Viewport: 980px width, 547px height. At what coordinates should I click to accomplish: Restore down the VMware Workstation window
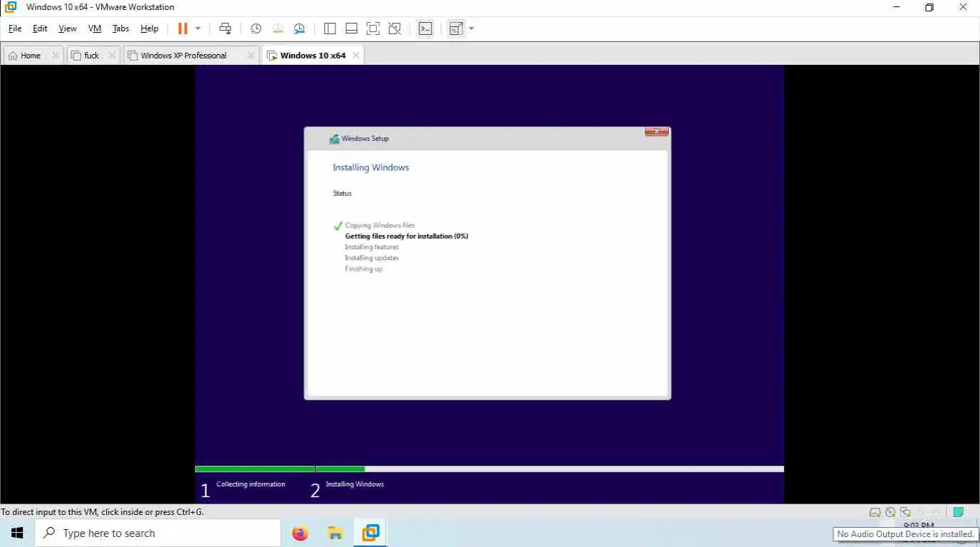(x=929, y=7)
